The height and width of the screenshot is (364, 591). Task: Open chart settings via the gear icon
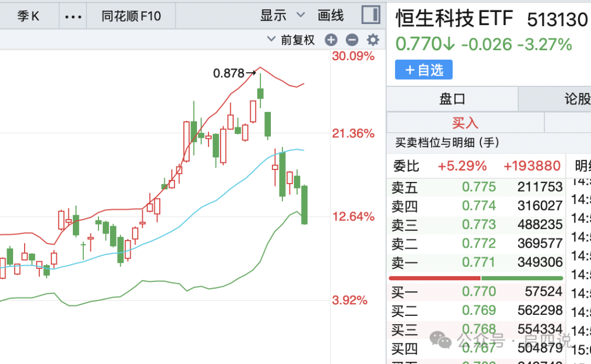[373, 39]
